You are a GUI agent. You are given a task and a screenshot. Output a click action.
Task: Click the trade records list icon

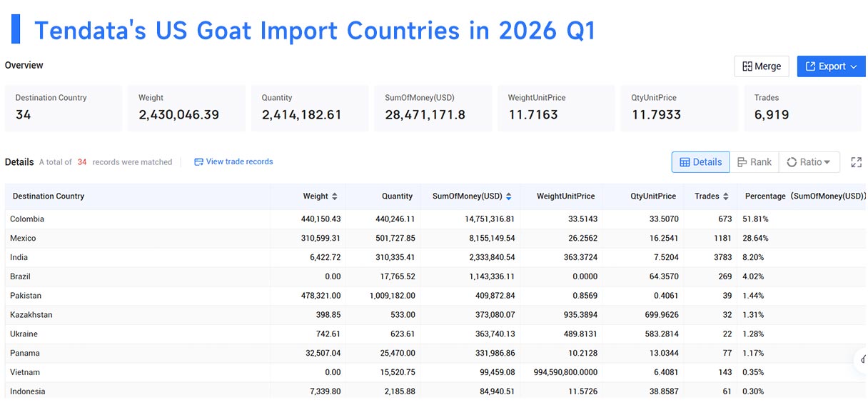[198, 162]
